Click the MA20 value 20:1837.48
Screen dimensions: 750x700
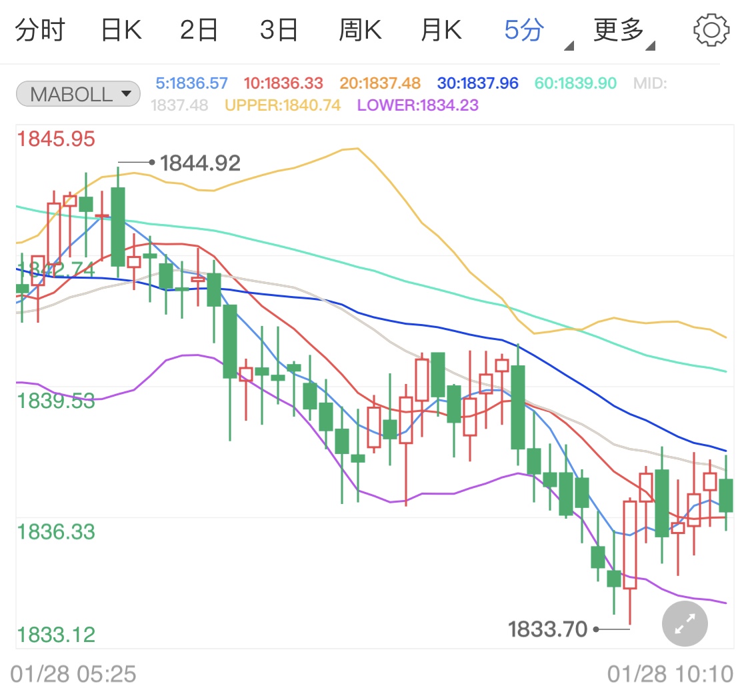(380, 83)
